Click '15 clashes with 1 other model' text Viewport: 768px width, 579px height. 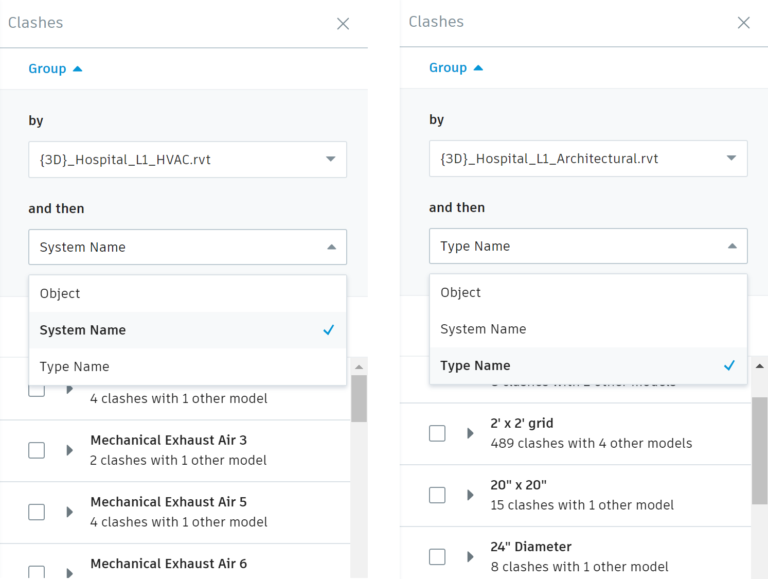point(582,505)
